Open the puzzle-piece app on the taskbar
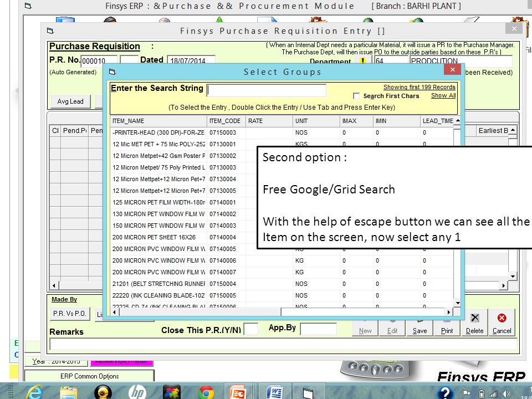Image resolution: width=532 pixels, height=399 pixels. click(172, 392)
